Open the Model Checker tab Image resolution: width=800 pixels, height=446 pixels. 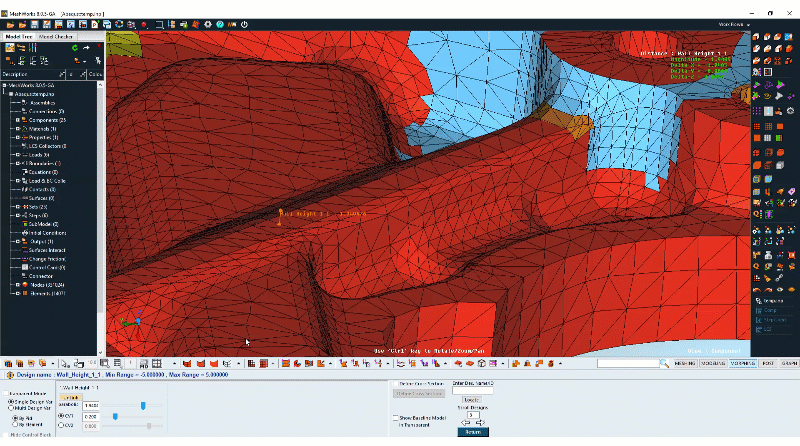click(x=56, y=36)
